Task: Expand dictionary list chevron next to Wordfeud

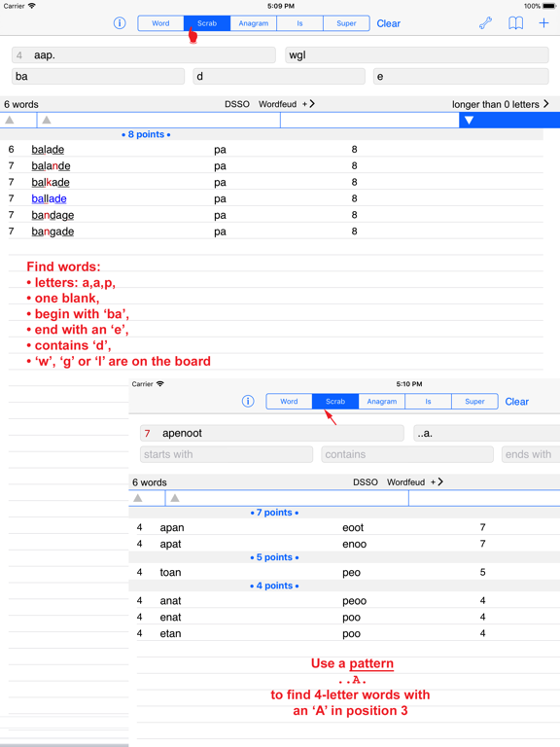Action: [311, 104]
